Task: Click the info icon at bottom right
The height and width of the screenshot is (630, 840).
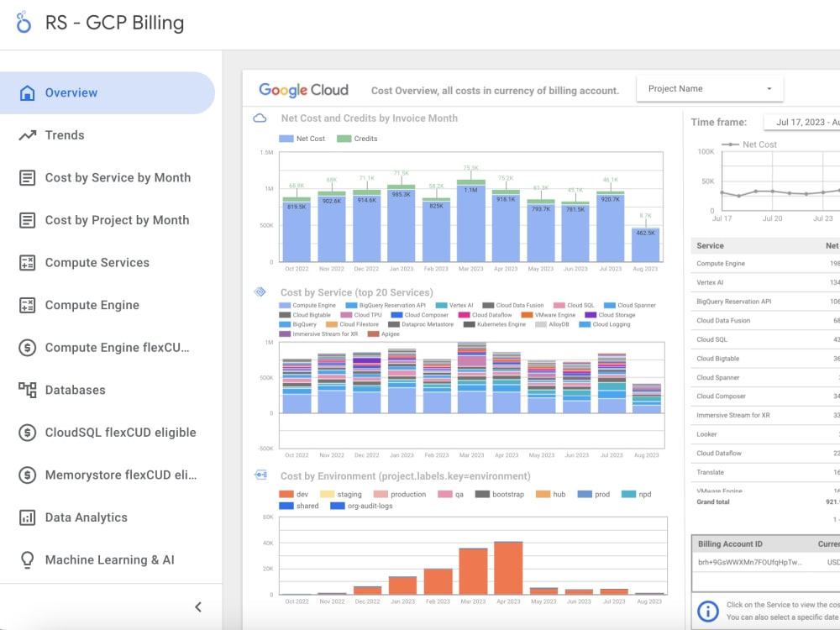Action: (x=706, y=609)
